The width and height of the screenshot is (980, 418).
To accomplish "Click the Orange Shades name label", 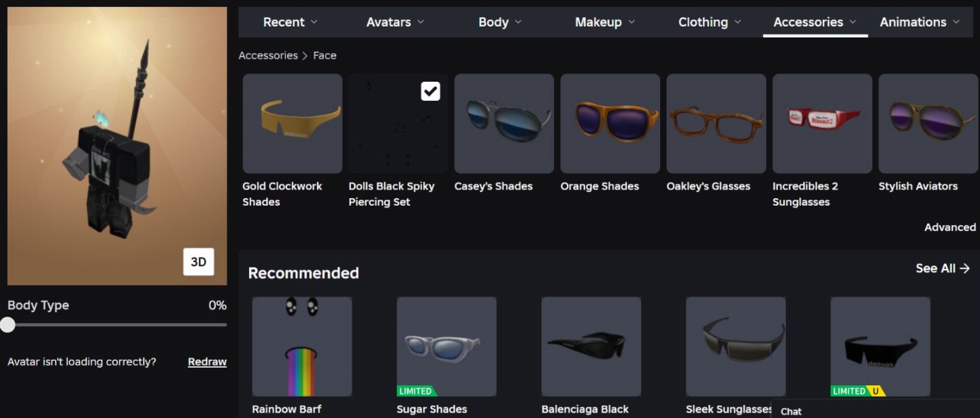I will 600,186.
